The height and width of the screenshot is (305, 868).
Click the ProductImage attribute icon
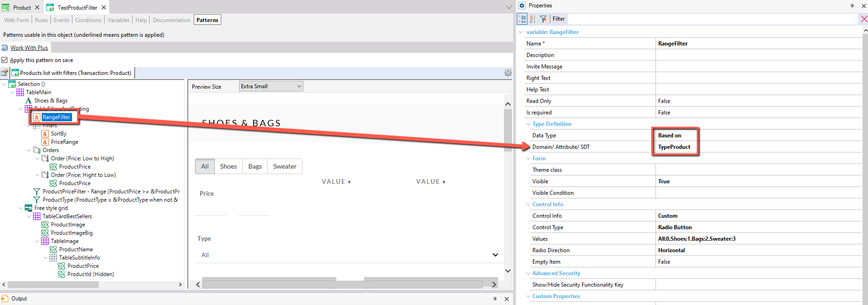click(45, 225)
